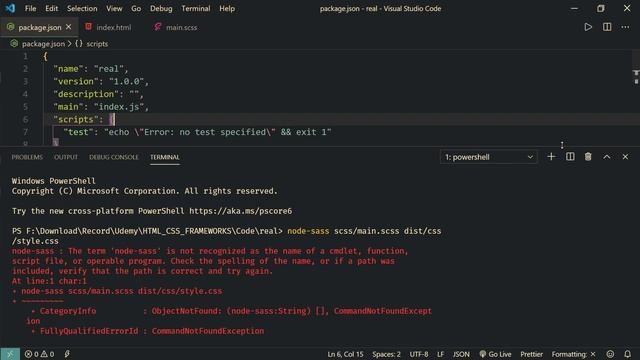The width and height of the screenshot is (640, 360).
Task: Click the remote window indicator icon
Action: 10,354
